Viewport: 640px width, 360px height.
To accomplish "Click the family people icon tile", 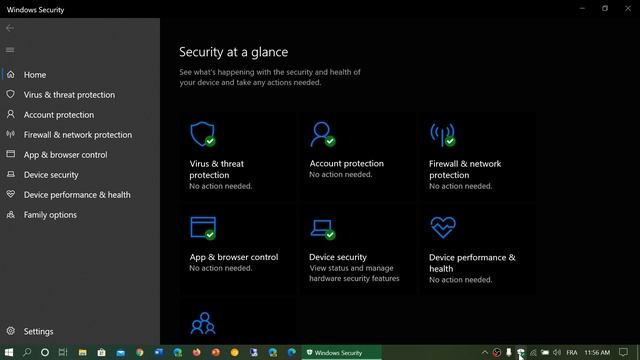I will click(203, 323).
